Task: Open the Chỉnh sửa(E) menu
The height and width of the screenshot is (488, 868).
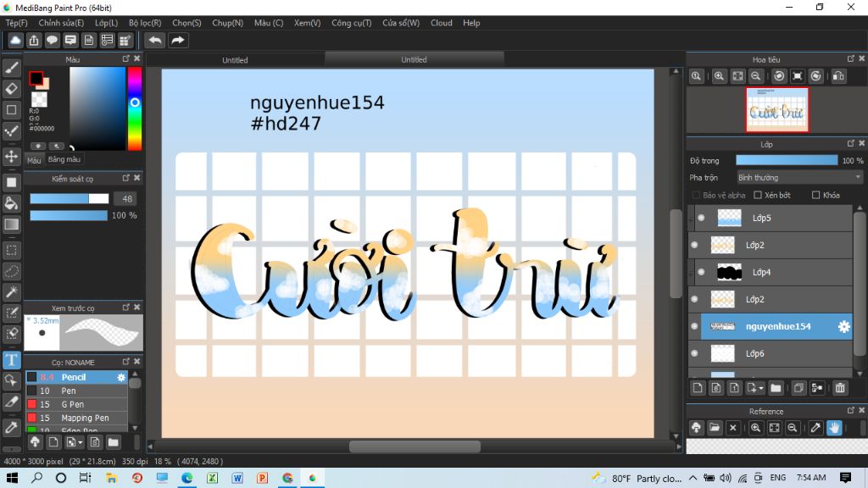Action: (61, 23)
